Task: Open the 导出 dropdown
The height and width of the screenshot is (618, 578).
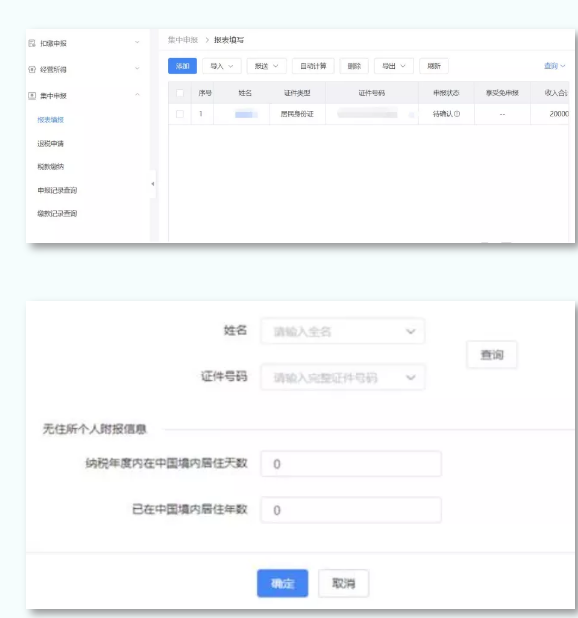Action: [x=394, y=66]
